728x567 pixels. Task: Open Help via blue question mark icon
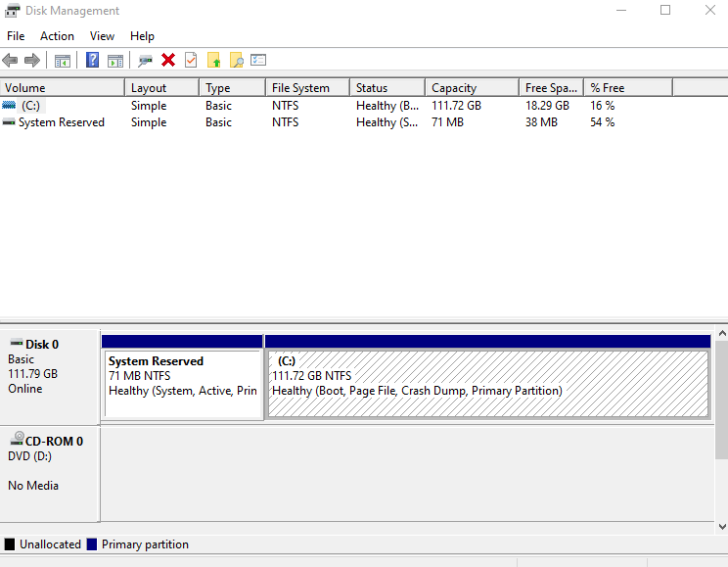click(x=92, y=60)
